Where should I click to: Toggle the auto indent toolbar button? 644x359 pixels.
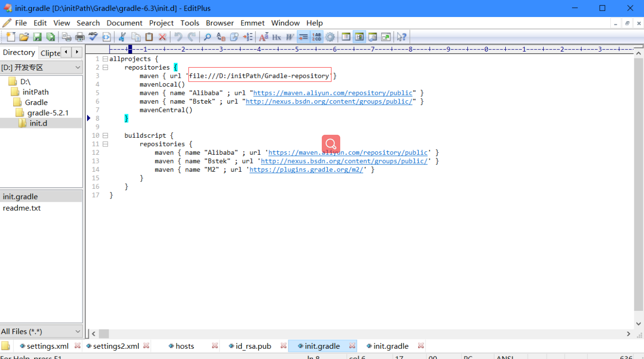point(303,37)
